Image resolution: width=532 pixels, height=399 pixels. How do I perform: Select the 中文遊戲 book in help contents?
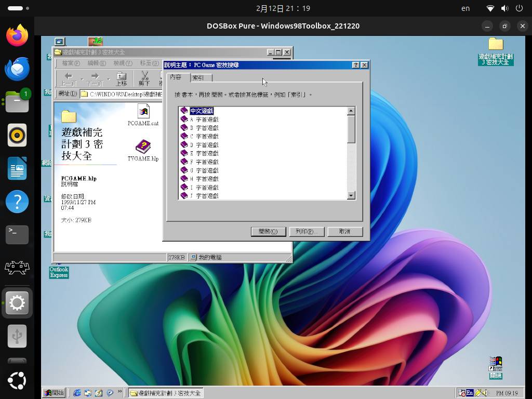pyautogui.click(x=202, y=111)
